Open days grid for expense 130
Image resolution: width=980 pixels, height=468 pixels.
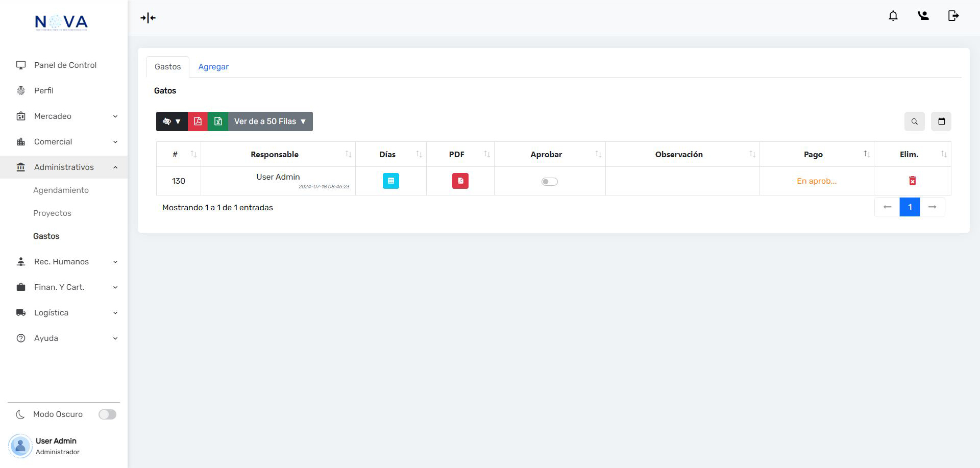click(390, 181)
